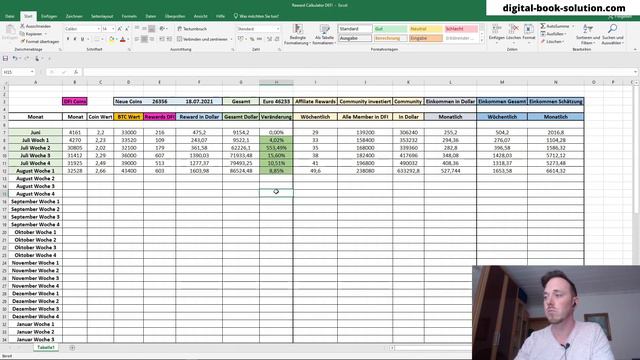Screen dimensions: 640x360
Task: Click the large Einfügen paste icon
Action: (10, 32)
